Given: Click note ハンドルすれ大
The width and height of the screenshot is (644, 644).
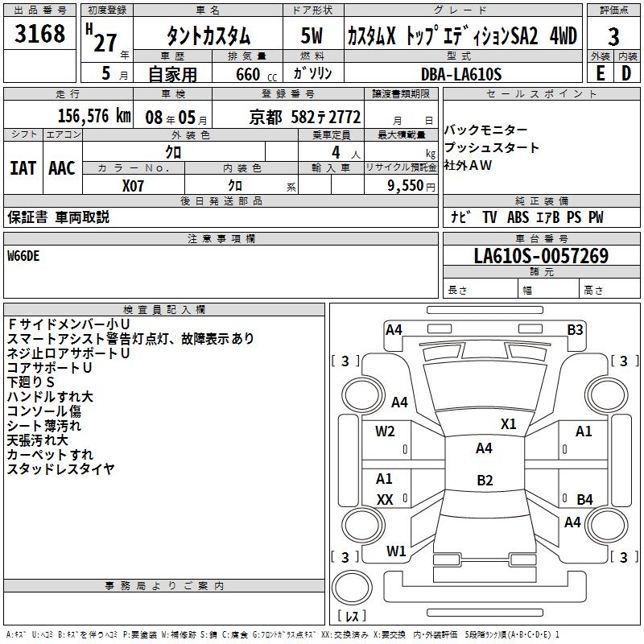Looking at the screenshot, I should 50,396.
